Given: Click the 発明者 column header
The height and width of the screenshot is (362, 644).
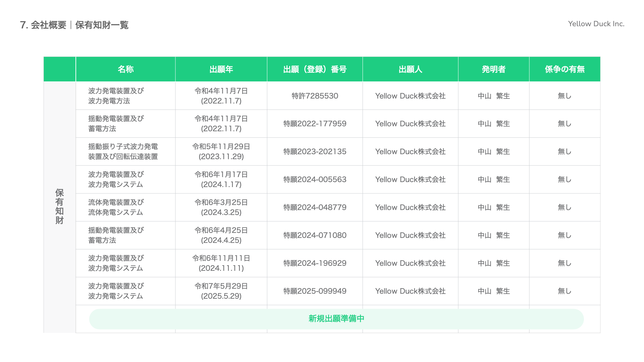Looking at the screenshot, I should tap(493, 69).
